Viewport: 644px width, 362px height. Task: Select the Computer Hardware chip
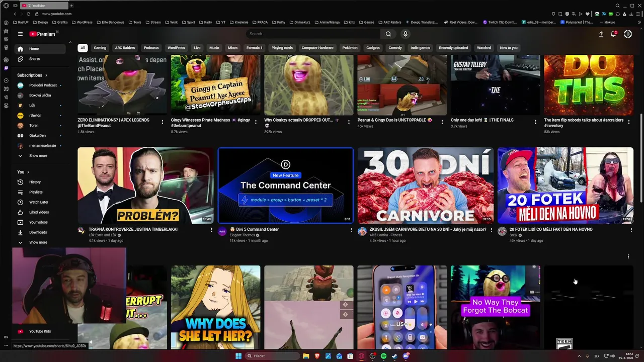(317, 48)
